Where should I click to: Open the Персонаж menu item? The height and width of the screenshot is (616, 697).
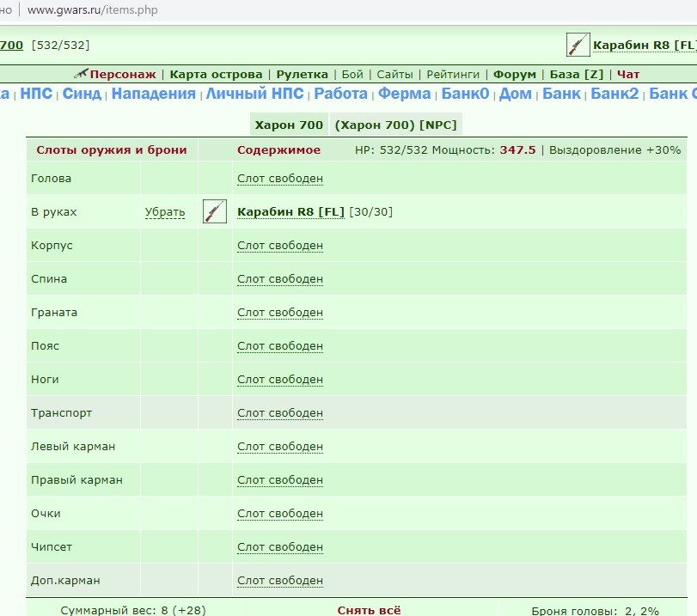point(123,74)
